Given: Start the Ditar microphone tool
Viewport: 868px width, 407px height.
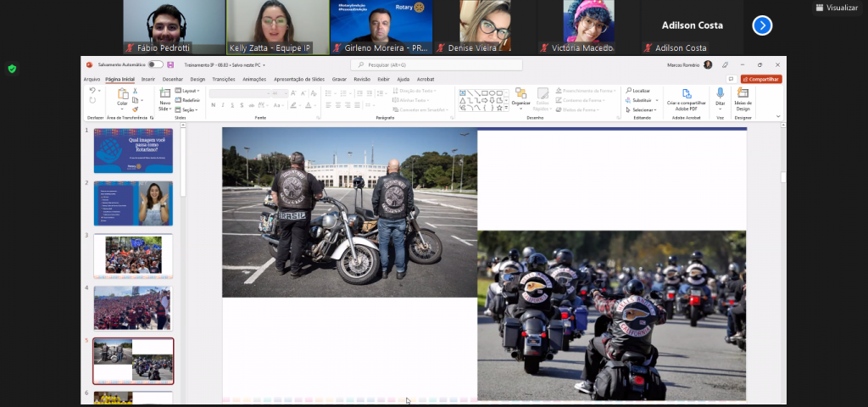Looking at the screenshot, I should coord(720,93).
